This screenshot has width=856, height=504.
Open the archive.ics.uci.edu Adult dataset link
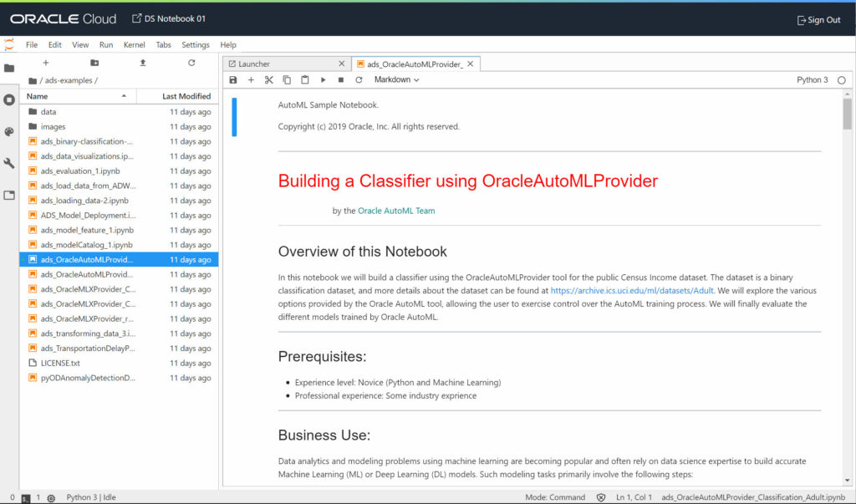tap(632, 291)
